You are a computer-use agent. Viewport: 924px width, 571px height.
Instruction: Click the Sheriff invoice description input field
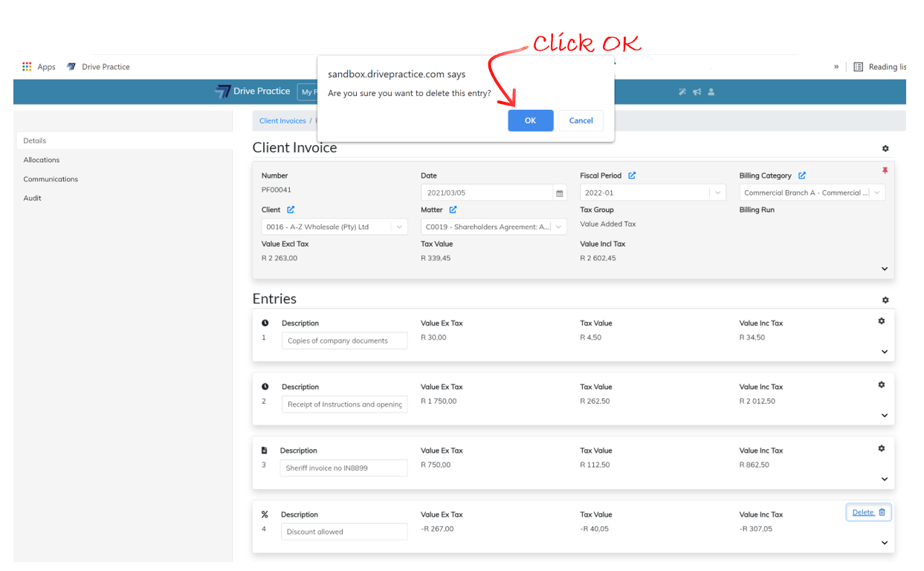tap(344, 468)
